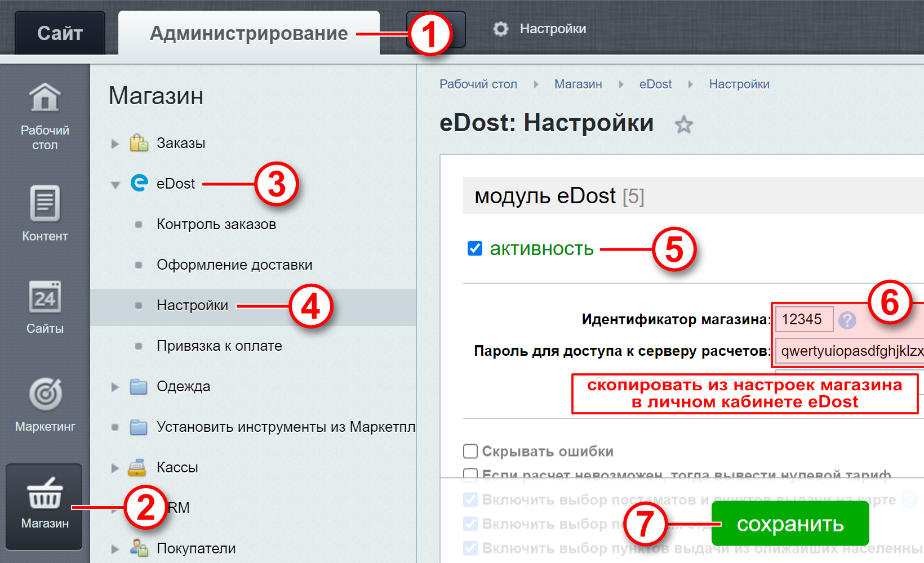Switch to the Администрирование tab

click(x=248, y=33)
